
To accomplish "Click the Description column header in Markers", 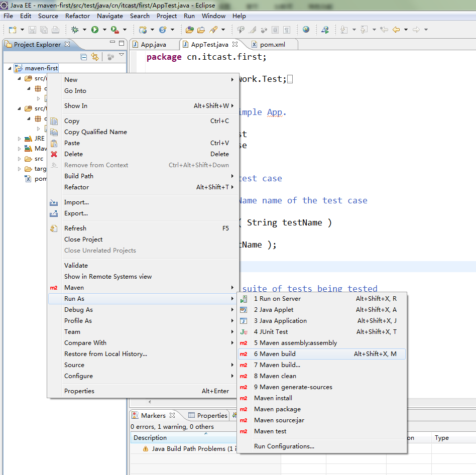I will coord(150,438).
